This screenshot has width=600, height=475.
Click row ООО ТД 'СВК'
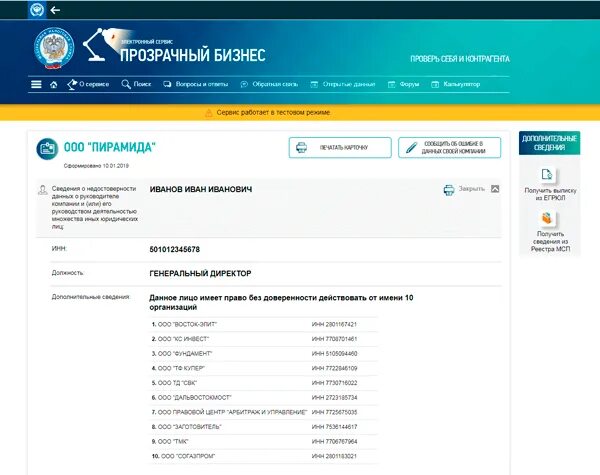(263, 383)
